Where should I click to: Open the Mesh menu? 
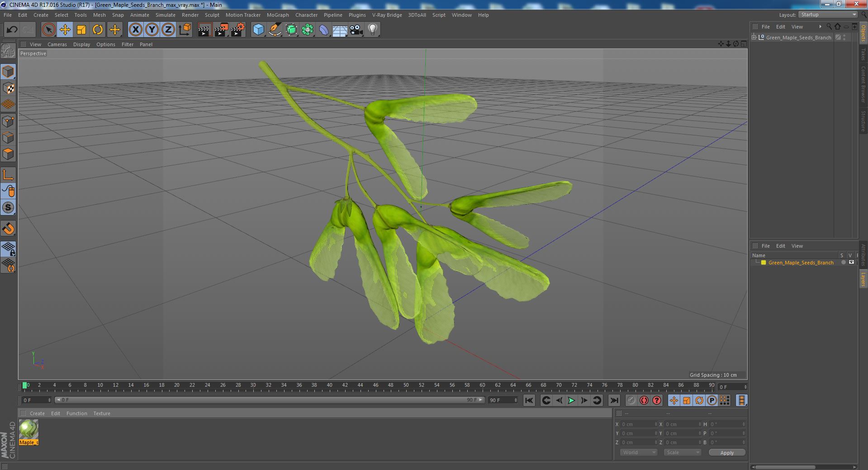click(99, 15)
